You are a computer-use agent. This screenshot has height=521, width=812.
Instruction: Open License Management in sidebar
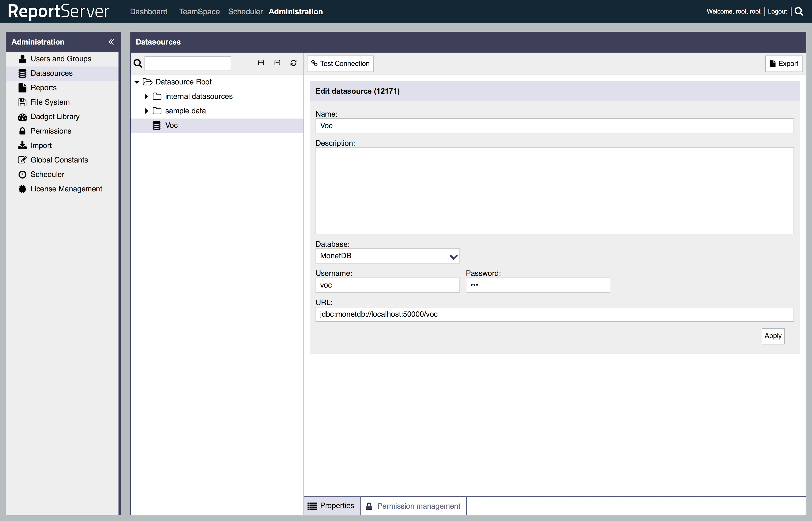66,189
